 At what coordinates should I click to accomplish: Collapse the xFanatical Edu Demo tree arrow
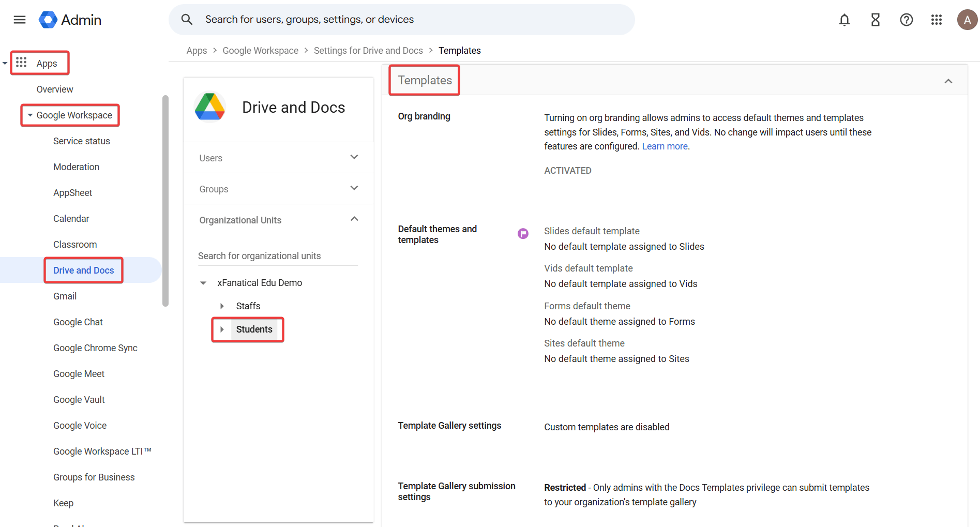[x=203, y=283]
